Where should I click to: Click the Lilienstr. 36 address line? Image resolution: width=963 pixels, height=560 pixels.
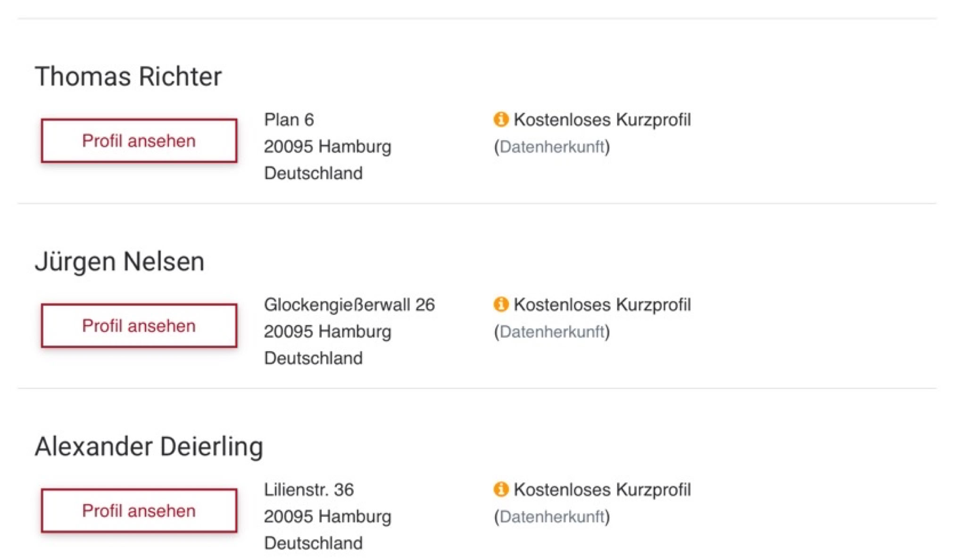pyautogui.click(x=309, y=490)
